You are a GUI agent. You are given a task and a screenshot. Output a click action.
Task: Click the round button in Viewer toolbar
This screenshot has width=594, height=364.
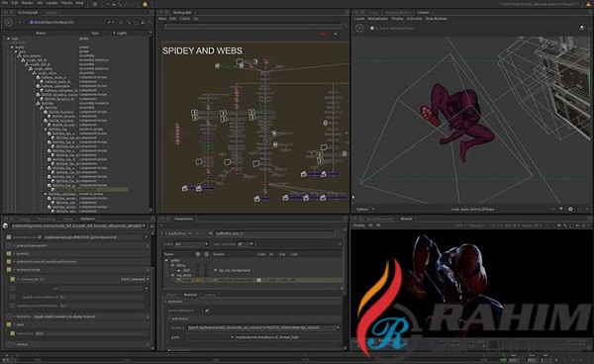point(359,28)
